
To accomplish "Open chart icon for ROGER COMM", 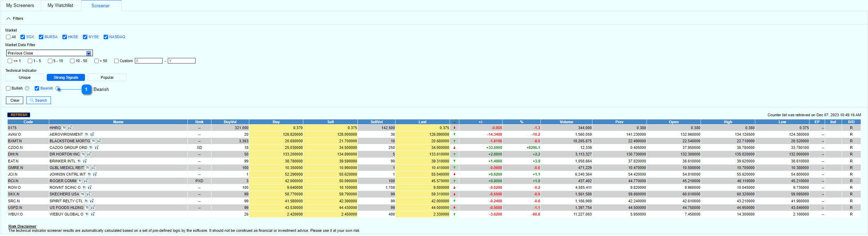I will pyautogui.click(x=86, y=181).
